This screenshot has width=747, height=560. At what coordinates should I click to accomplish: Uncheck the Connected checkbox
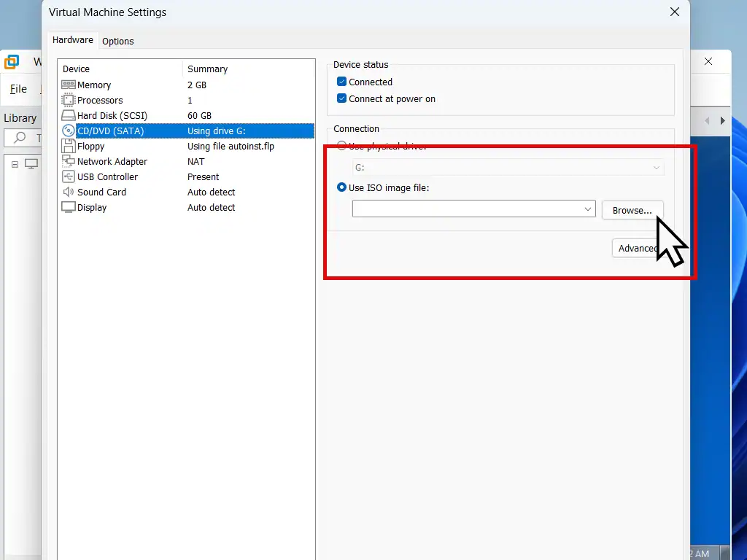click(x=341, y=82)
